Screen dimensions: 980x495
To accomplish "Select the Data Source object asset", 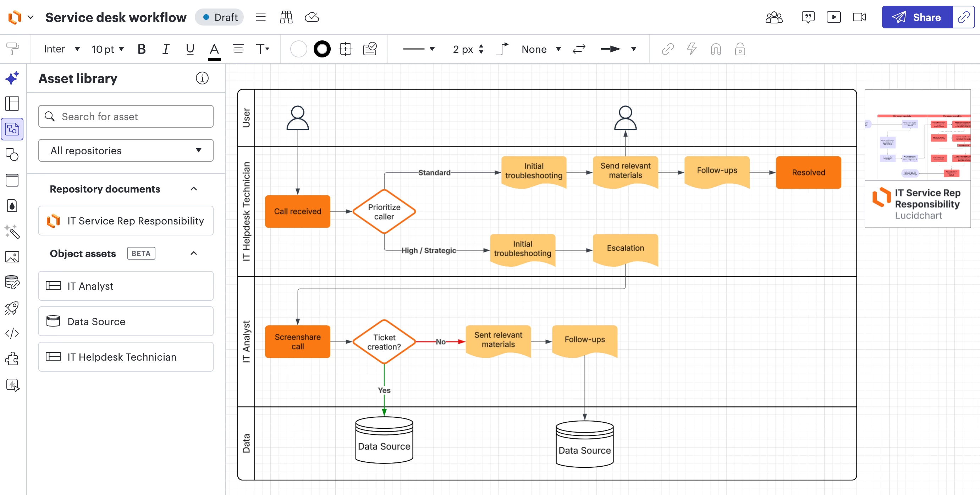I will click(126, 321).
